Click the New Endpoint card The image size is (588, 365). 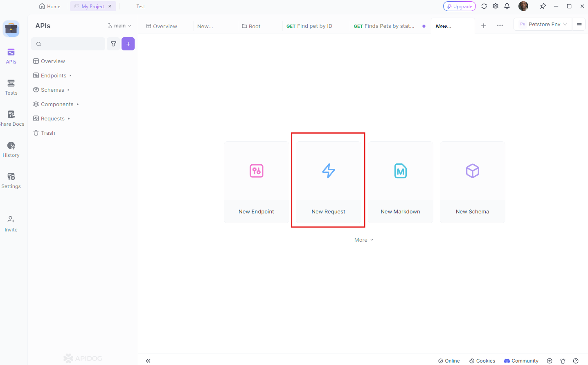click(257, 182)
